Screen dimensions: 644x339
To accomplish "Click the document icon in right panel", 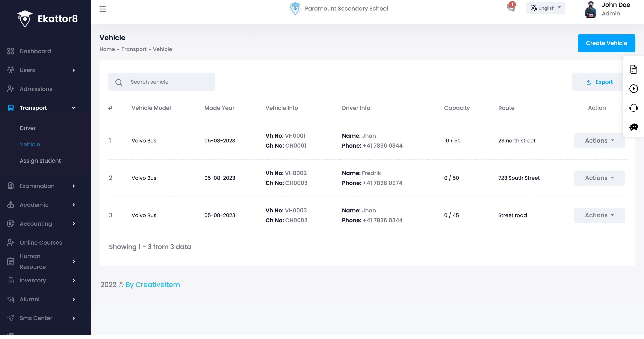I will (633, 69).
